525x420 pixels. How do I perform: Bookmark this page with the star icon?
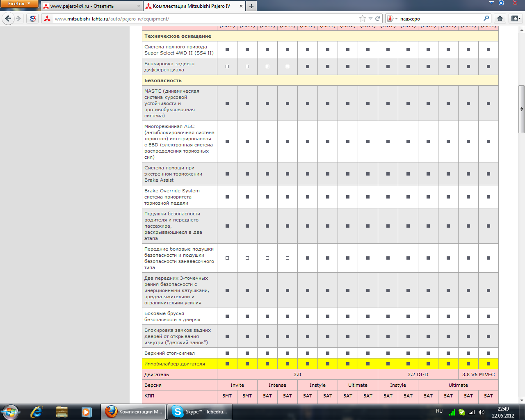pos(362,18)
